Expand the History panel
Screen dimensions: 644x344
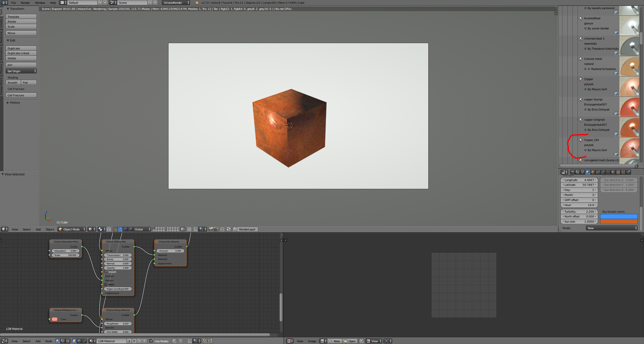point(15,103)
